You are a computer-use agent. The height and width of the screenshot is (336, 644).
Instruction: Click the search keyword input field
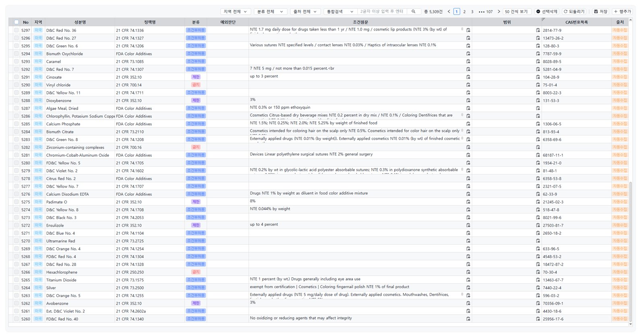(x=382, y=12)
